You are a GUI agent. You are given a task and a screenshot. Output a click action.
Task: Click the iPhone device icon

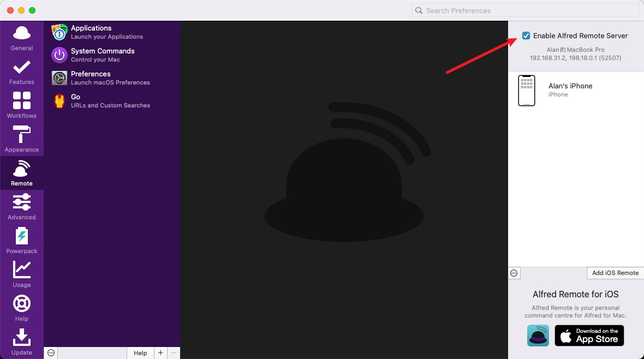[x=527, y=91]
